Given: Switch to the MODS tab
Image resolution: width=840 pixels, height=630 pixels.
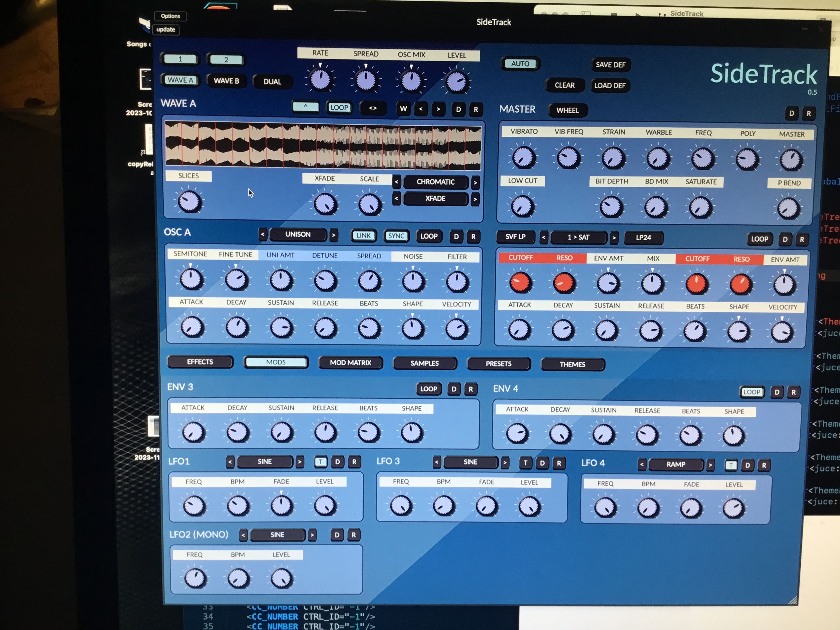Looking at the screenshot, I should click(276, 362).
